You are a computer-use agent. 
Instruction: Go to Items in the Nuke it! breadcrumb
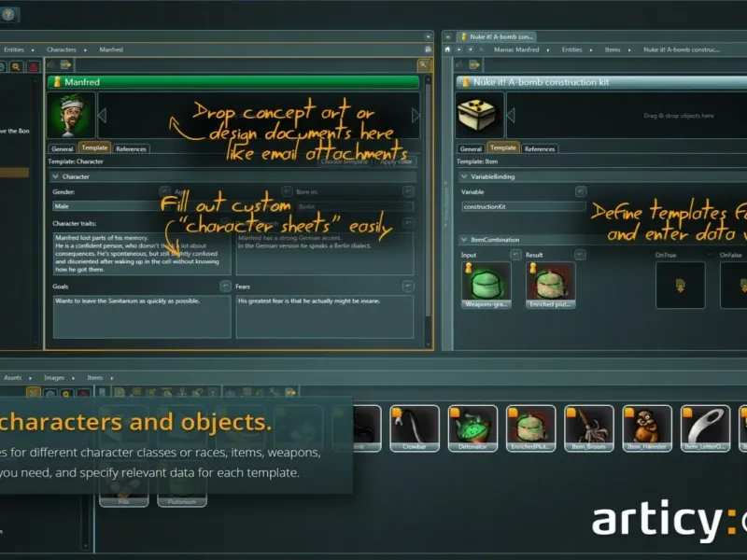[x=613, y=49]
